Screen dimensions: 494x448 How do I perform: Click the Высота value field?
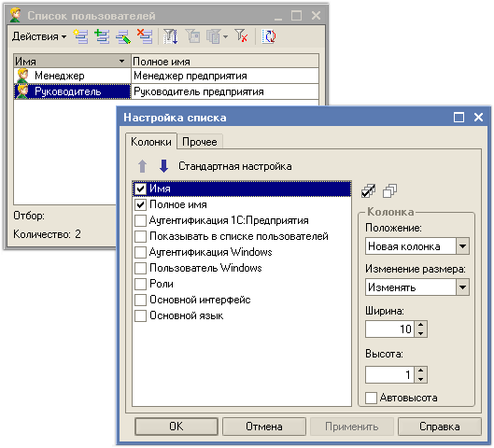pyautogui.click(x=390, y=374)
